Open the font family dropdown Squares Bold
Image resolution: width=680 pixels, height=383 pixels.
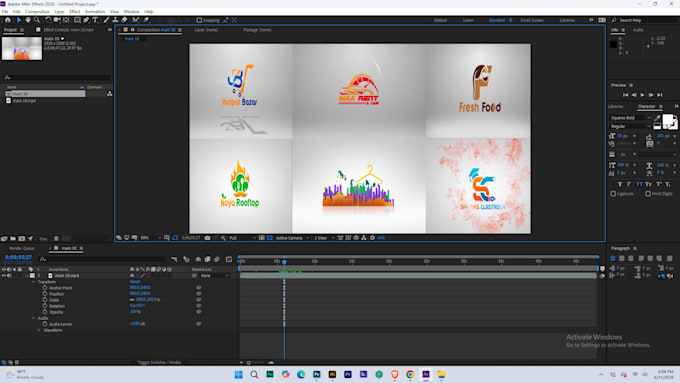click(x=631, y=118)
